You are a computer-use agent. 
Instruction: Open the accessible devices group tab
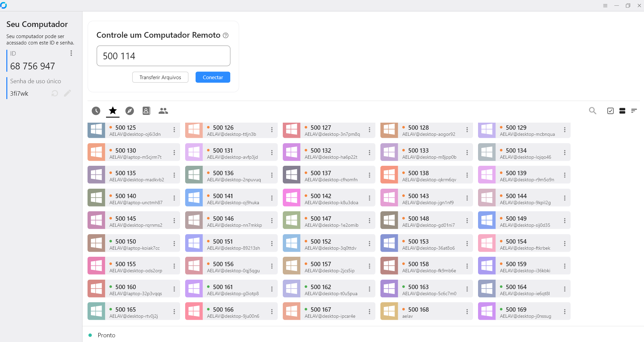[163, 111]
